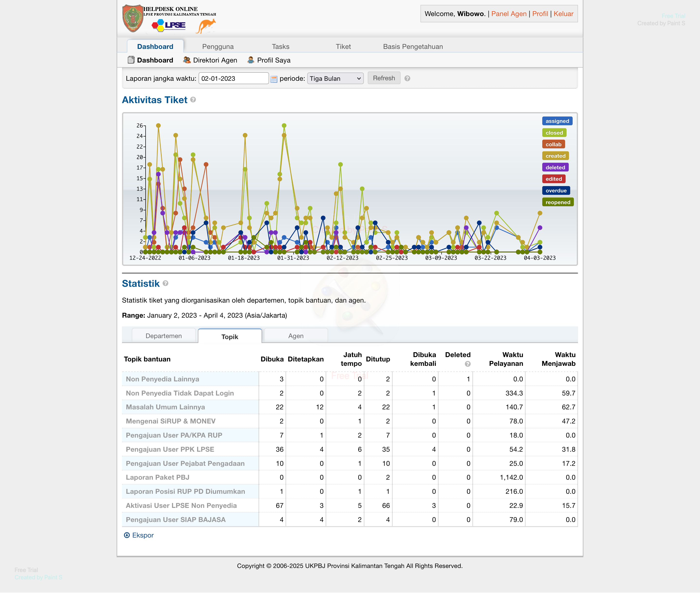
Task: Click the Waktu Menjawab column header
Action: [558, 359]
